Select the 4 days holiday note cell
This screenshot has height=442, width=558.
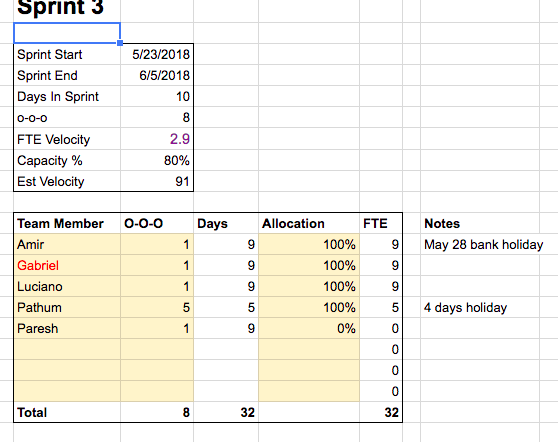click(x=480, y=307)
